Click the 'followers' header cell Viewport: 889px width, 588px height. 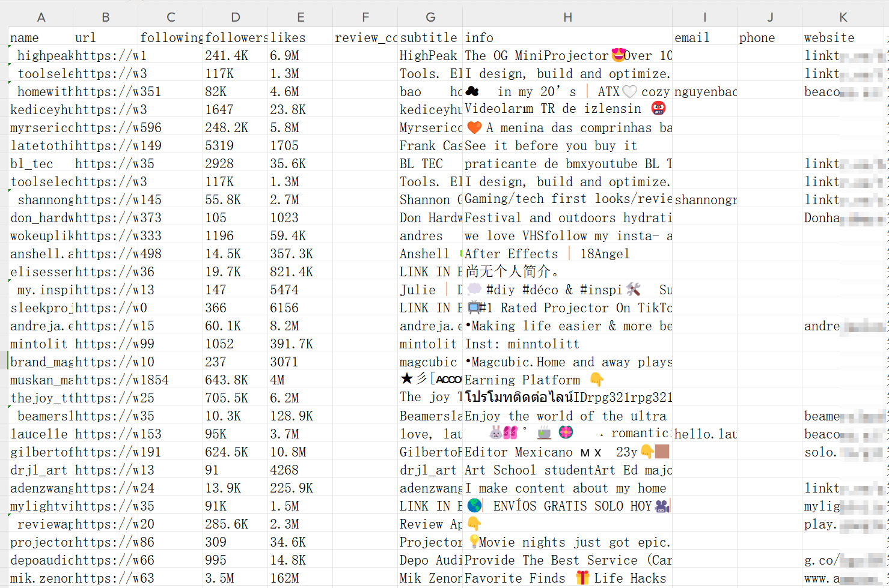click(x=236, y=37)
